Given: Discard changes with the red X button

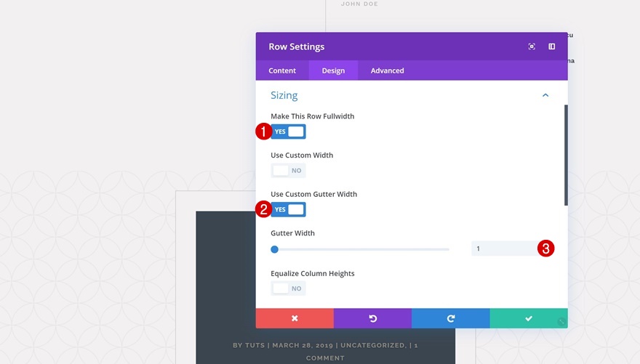Looking at the screenshot, I should pos(295,318).
